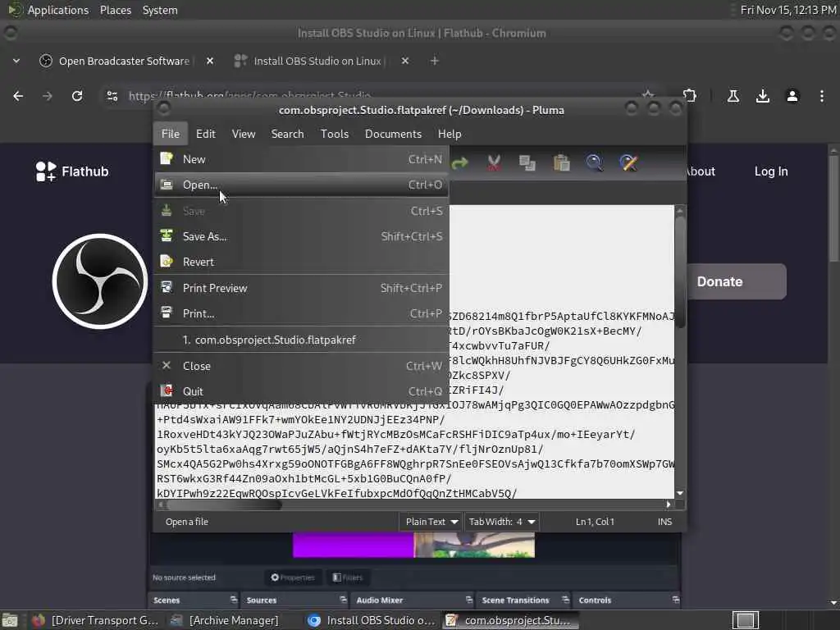Viewport: 840px width, 630px height.
Task: Toggle INS insert mode in status bar
Action: tap(664, 522)
